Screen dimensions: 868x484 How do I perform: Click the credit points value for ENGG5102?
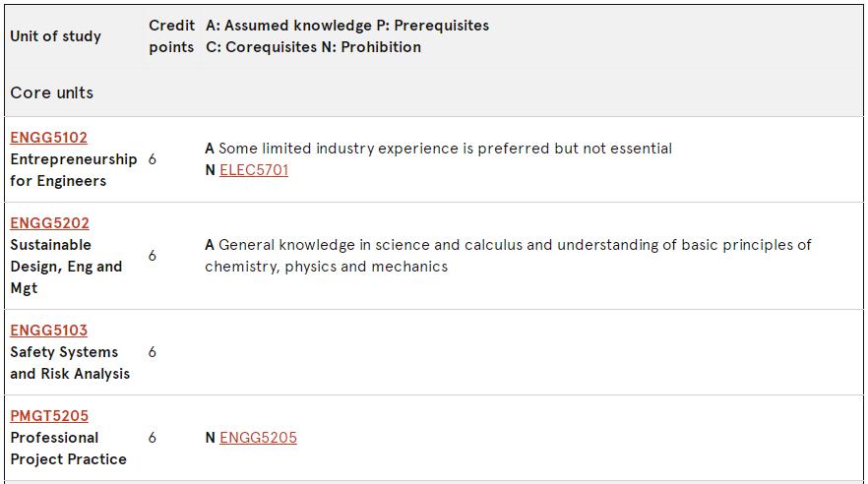click(153, 159)
